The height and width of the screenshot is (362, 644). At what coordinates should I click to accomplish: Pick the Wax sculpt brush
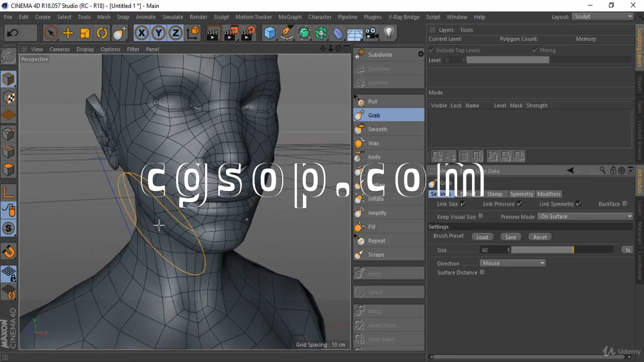(373, 143)
